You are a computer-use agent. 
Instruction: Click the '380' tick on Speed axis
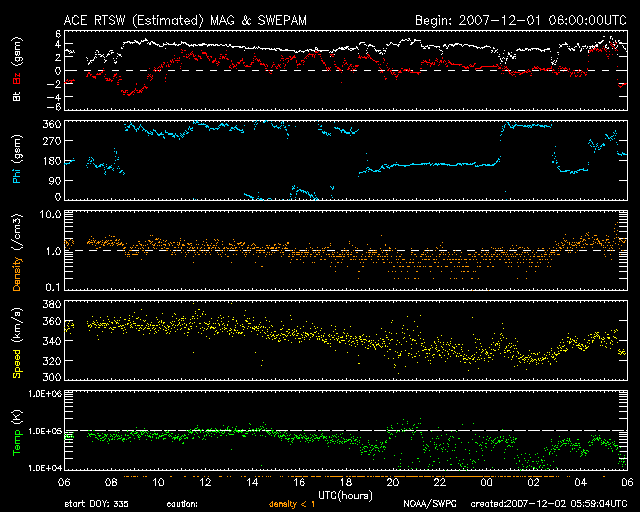(52, 304)
